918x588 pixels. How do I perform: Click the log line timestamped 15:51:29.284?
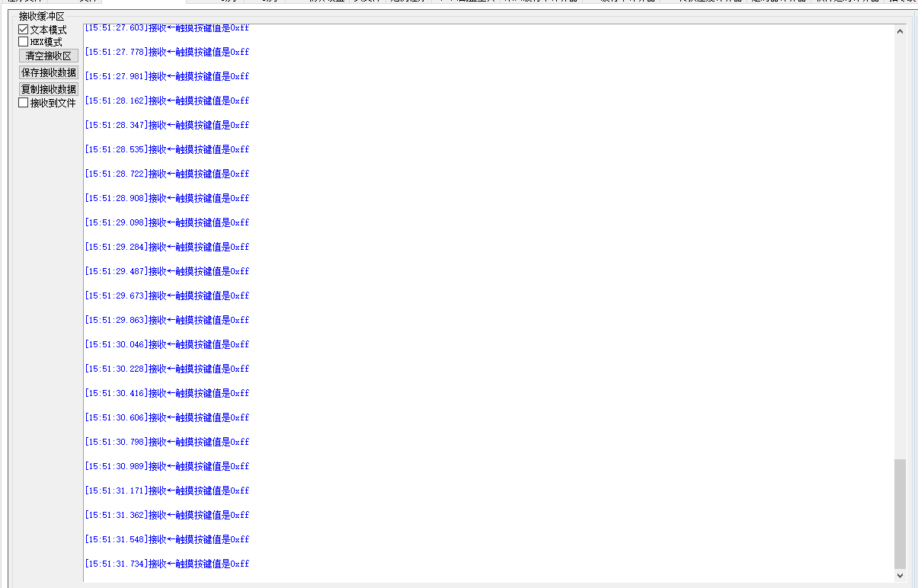pos(167,247)
